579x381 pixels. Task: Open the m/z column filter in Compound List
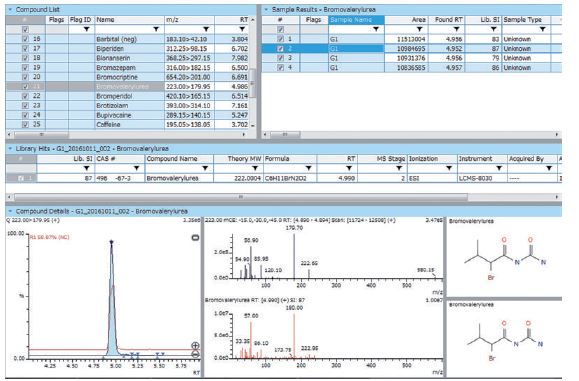click(x=206, y=29)
